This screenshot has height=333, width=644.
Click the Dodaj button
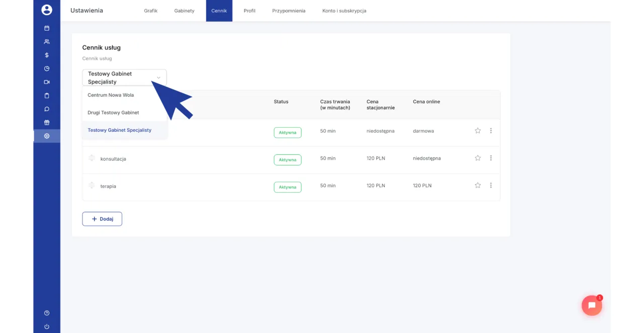(102, 219)
